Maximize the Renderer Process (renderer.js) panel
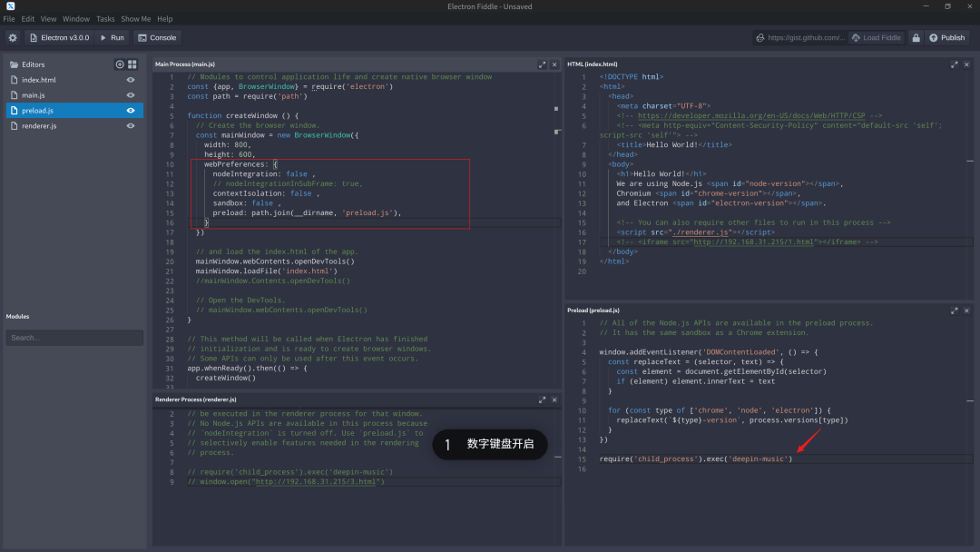Screen dimensions: 980x552 point(542,399)
